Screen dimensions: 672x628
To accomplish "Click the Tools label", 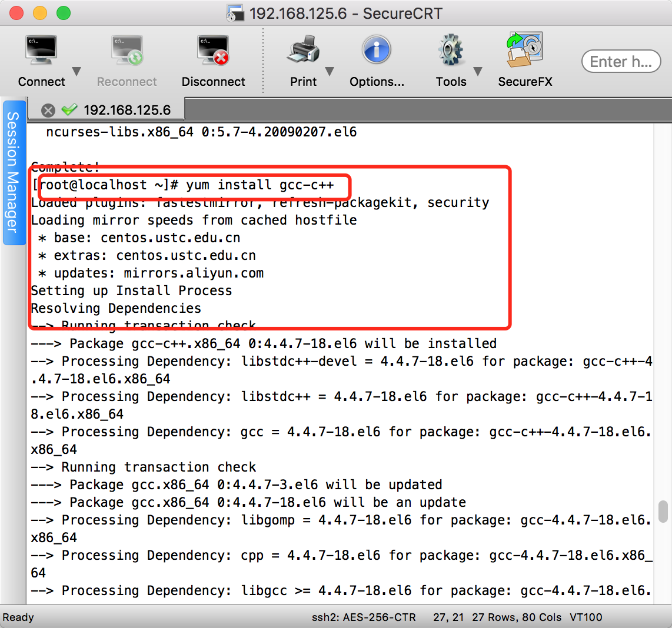I will click(451, 82).
